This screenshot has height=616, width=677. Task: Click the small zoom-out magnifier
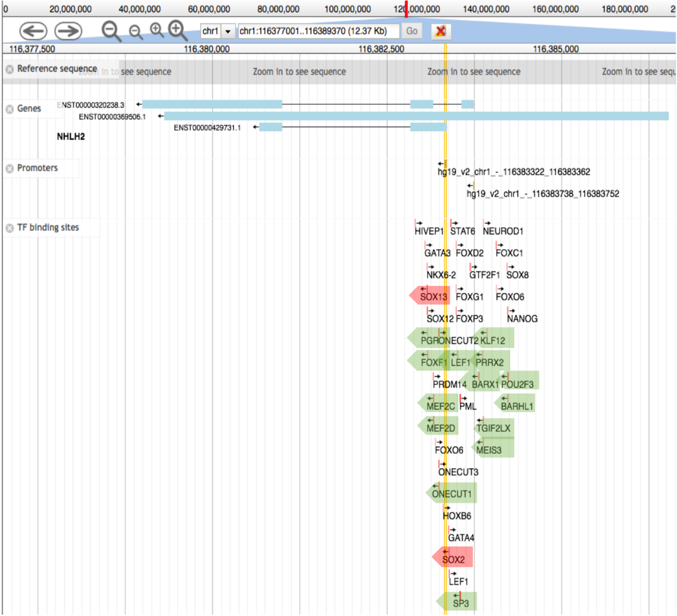click(x=136, y=32)
